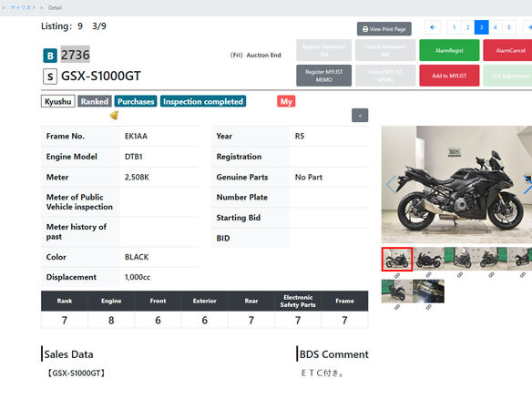Select the exhaust close-up thumbnail
Screen dimensions: 532x399
[x=428, y=292]
